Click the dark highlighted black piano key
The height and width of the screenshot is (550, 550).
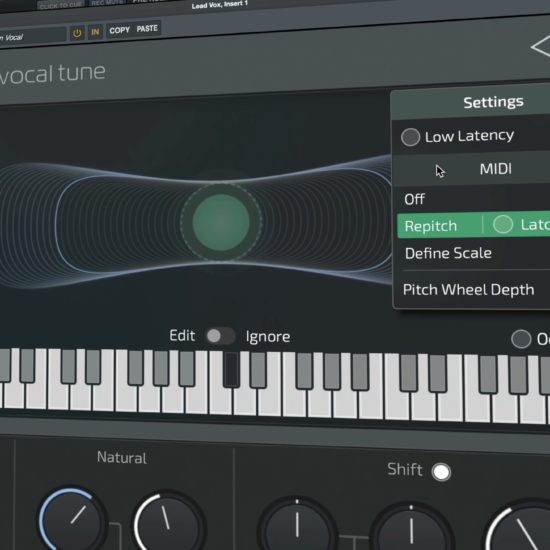click(232, 369)
